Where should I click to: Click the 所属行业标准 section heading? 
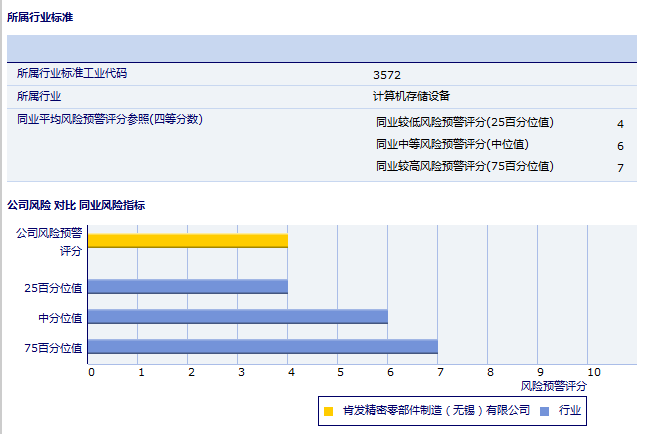[x=39, y=18]
